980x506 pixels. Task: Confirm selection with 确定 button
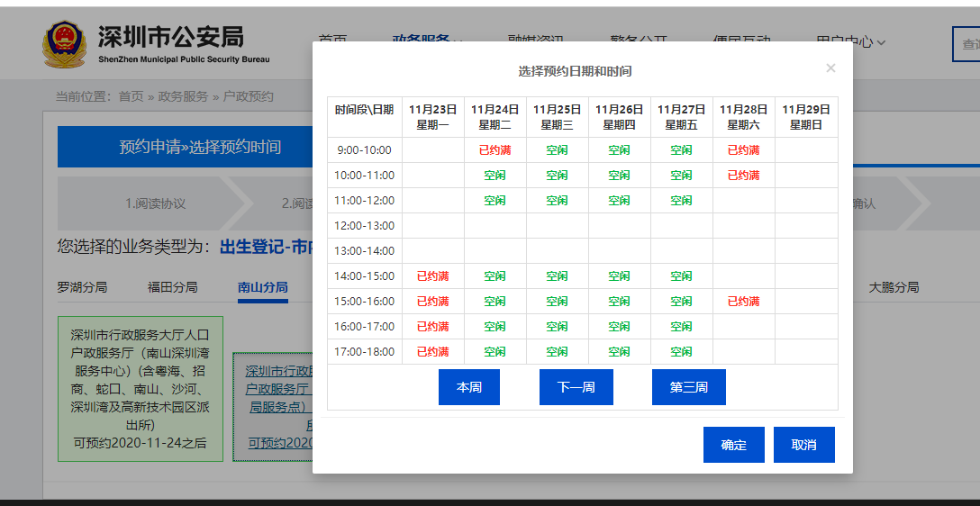[x=733, y=445]
